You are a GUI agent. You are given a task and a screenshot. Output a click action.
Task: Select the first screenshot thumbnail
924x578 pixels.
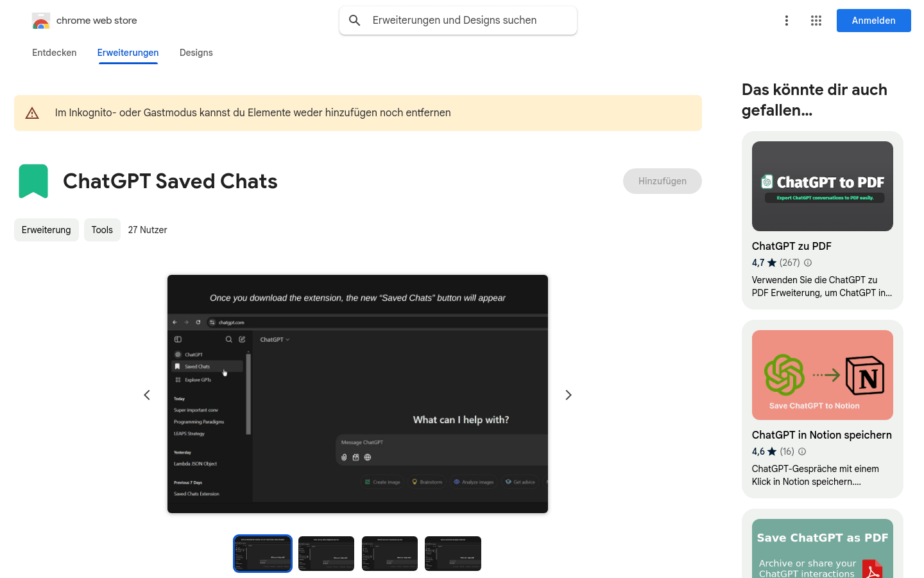click(x=262, y=554)
